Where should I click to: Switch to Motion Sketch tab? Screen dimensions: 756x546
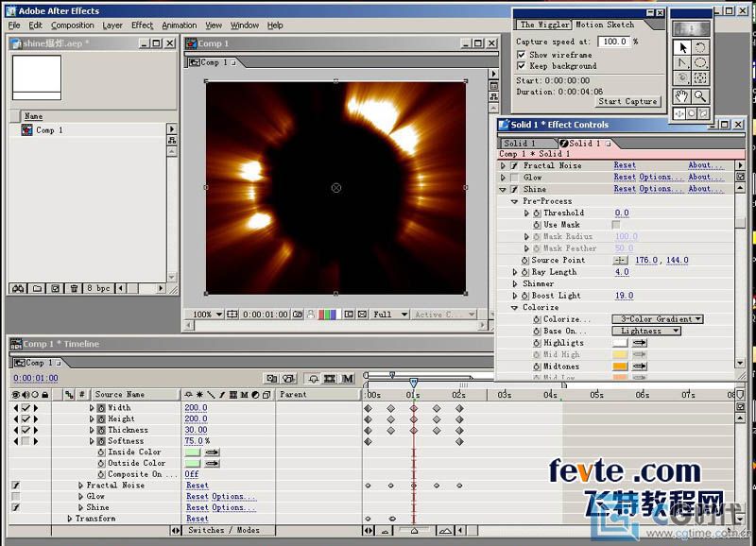pyautogui.click(x=605, y=25)
